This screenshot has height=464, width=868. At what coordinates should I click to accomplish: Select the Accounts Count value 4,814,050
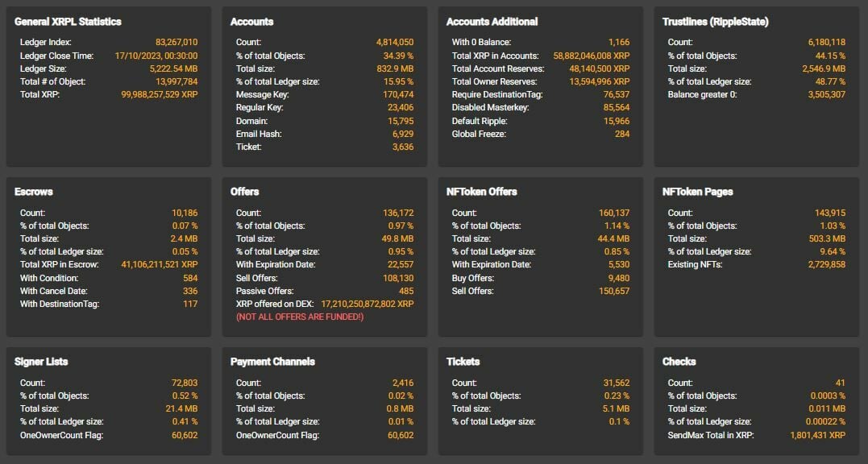394,42
